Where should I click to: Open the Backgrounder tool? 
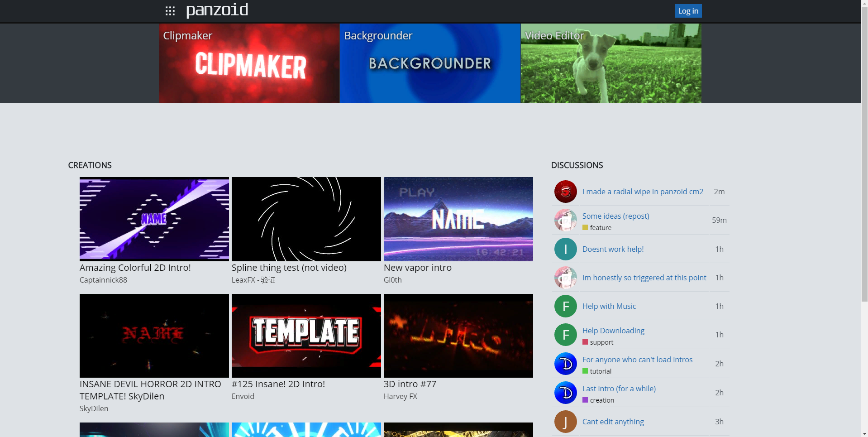click(430, 63)
